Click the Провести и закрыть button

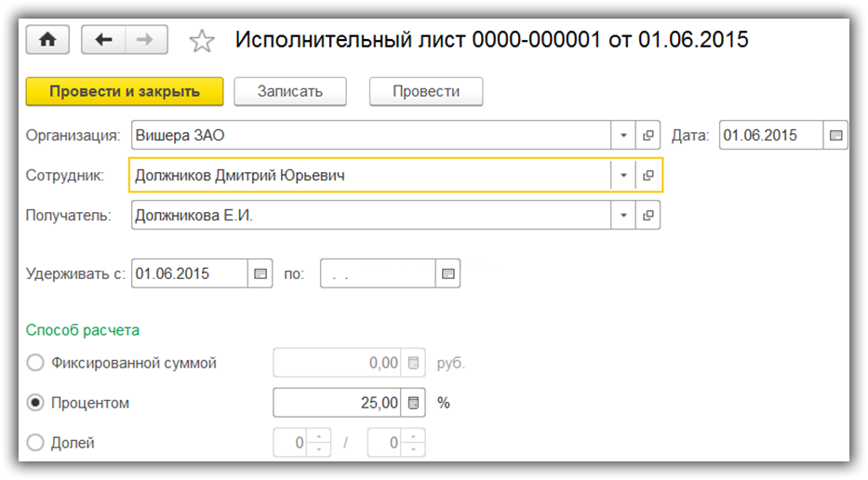(125, 91)
